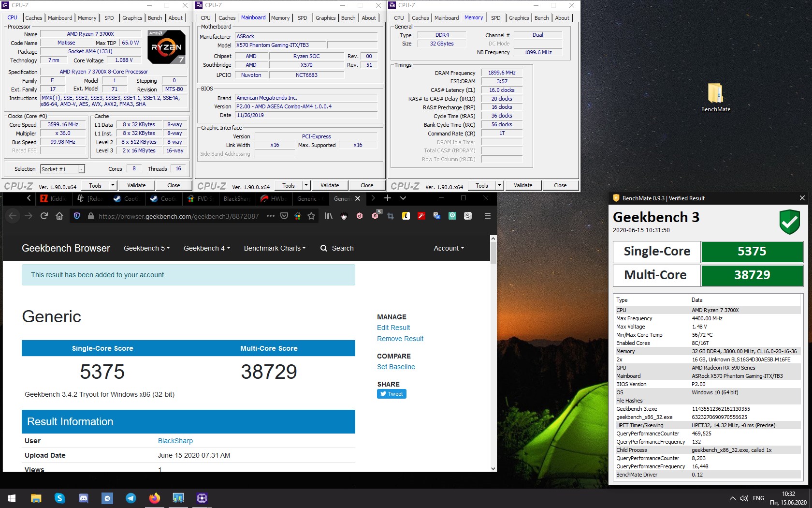Image resolution: width=812 pixels, height=508 pixels.
Task: Open Windows Start menu
Action: pyautogui.click(x=12, y=498)
